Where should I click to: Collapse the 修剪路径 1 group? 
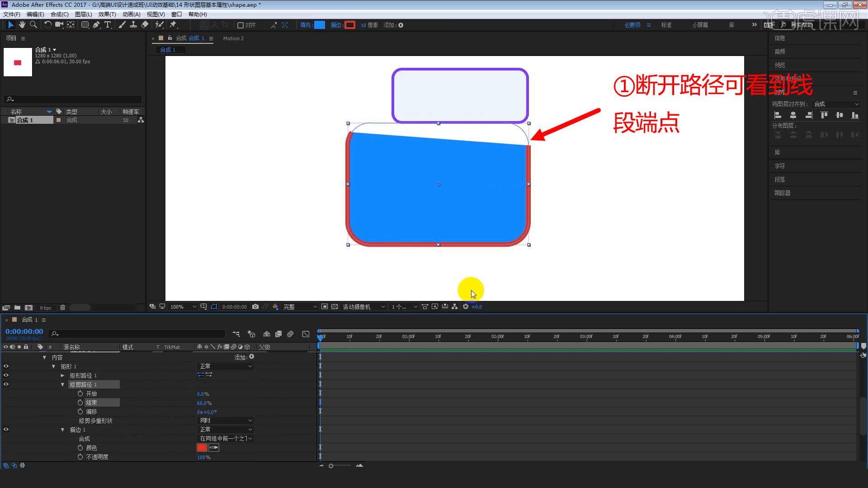62,385
